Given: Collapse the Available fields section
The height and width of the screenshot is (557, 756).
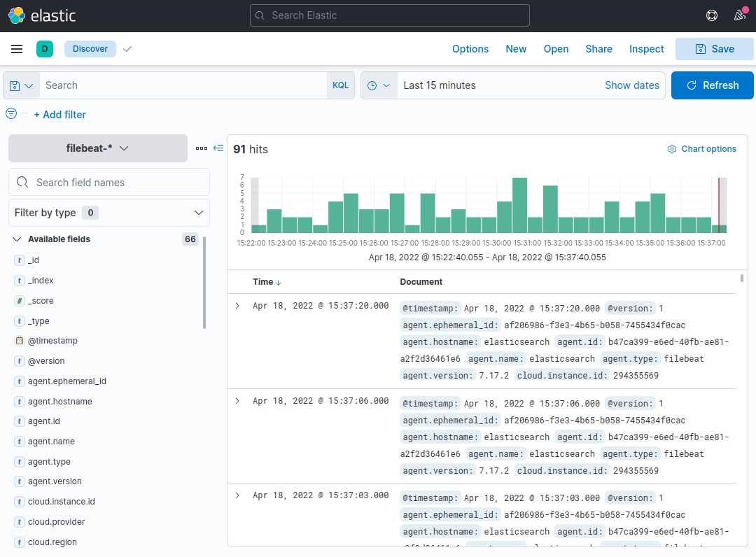Looking at the screenshot, I should (16, 239).
